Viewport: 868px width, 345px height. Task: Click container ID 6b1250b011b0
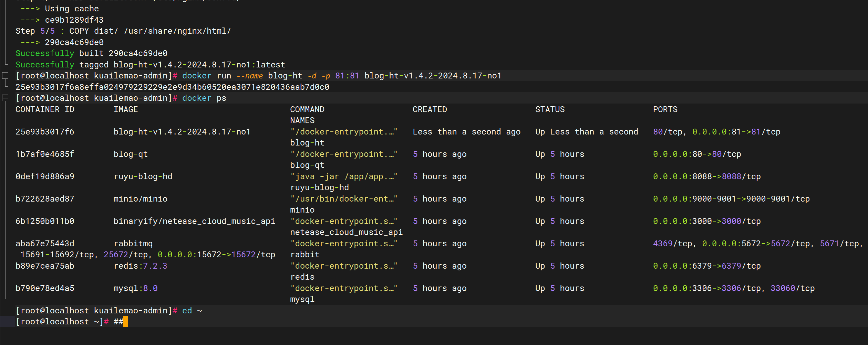(45, 221)
